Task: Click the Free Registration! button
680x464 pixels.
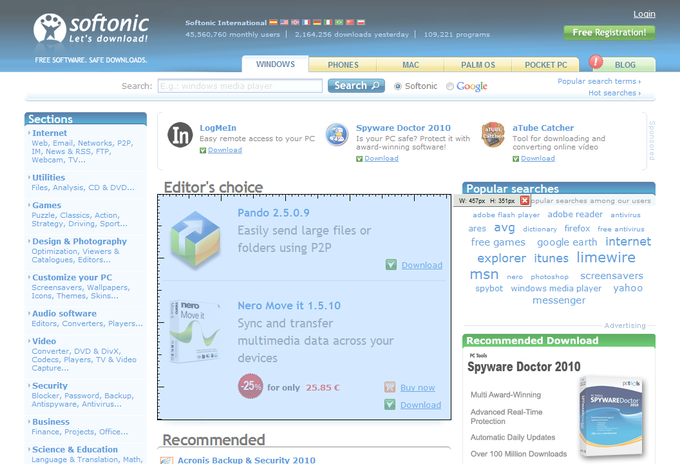Action: [x=609, y=33]
